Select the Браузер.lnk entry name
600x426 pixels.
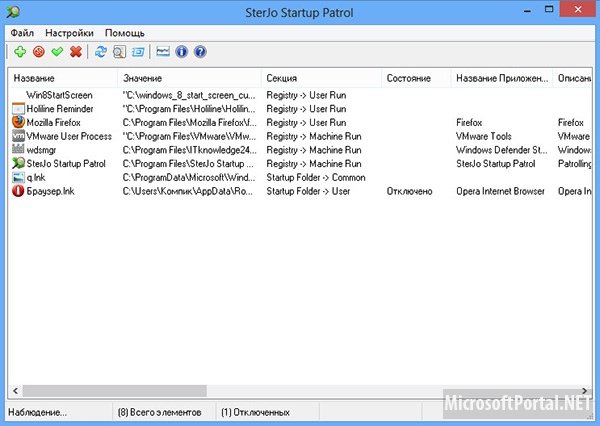(x=51, y=191)
